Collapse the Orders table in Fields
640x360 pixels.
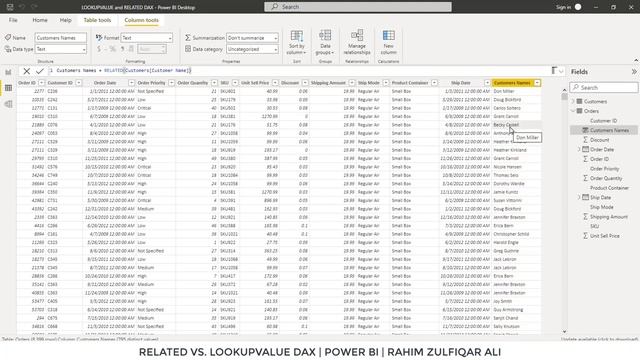click(573, 111)
